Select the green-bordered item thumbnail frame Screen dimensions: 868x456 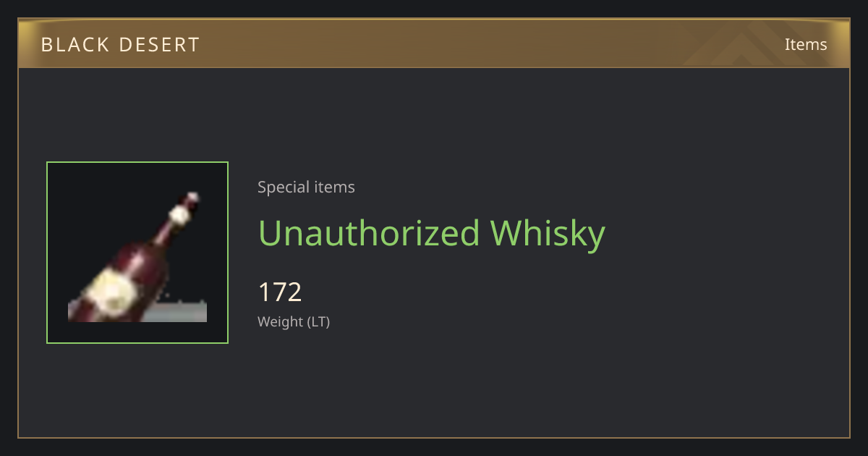click(137, 253)
